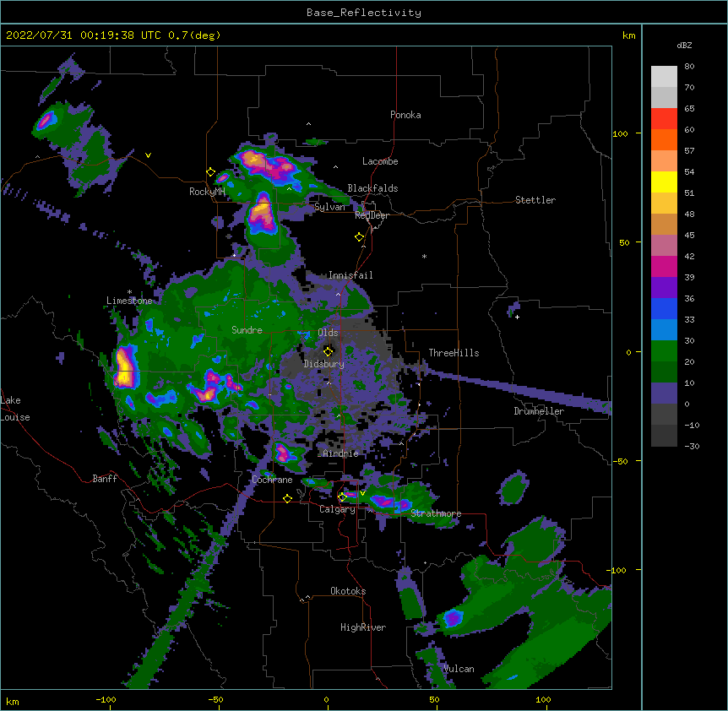The height and width of the screenshot is (711, 728).
Task: Click the Base_Reflectivity title text
Action: tap(363, 13)
